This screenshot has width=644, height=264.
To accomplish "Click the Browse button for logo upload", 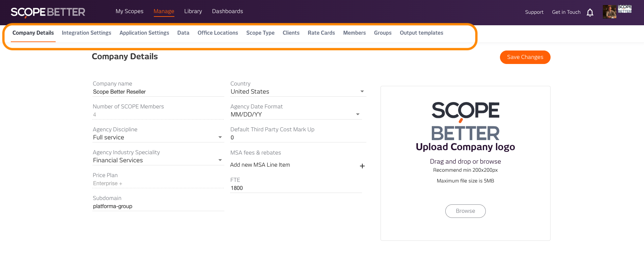I will pyautogui.click(x=465, y=211).
